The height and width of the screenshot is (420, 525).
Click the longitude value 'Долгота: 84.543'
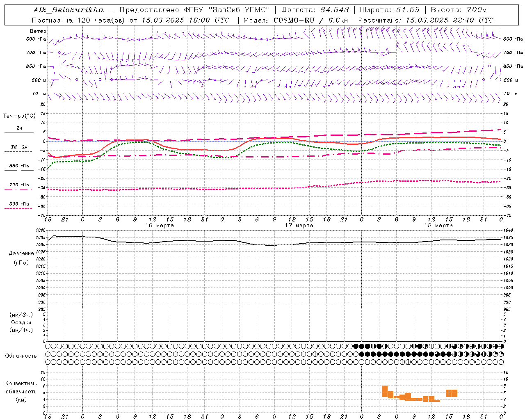[315, 10]
